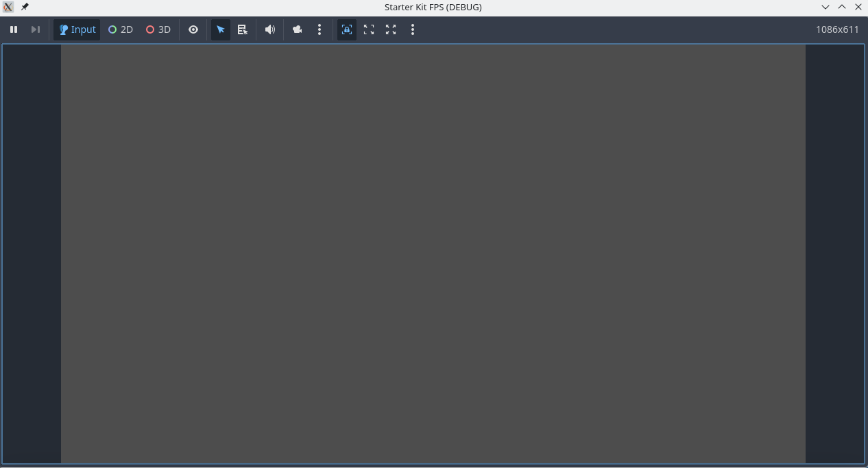Select the Input mode button

click(x=77, y=29)
